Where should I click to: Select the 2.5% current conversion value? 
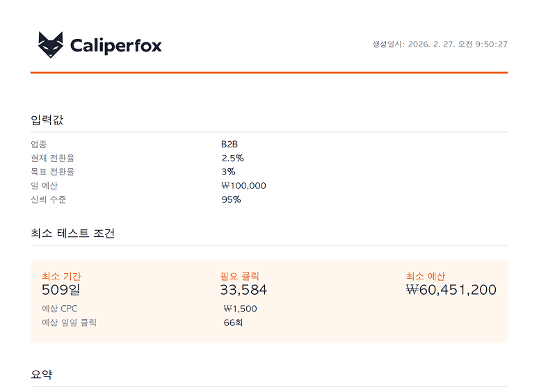coord(232,158)
